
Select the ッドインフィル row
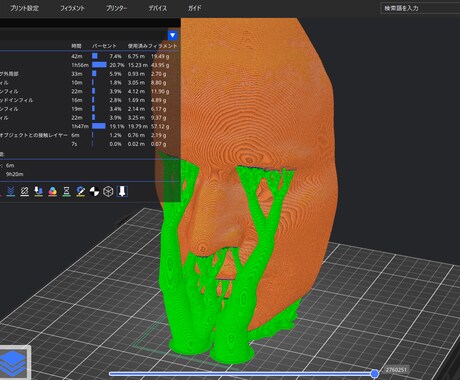pyautogui.click(x=90, y=100)
